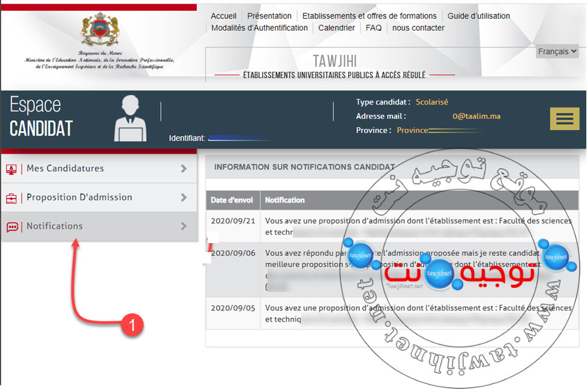Viewport: 588px width, 392px height.
Task: Open the FAQ link
Action: [373, 28]
